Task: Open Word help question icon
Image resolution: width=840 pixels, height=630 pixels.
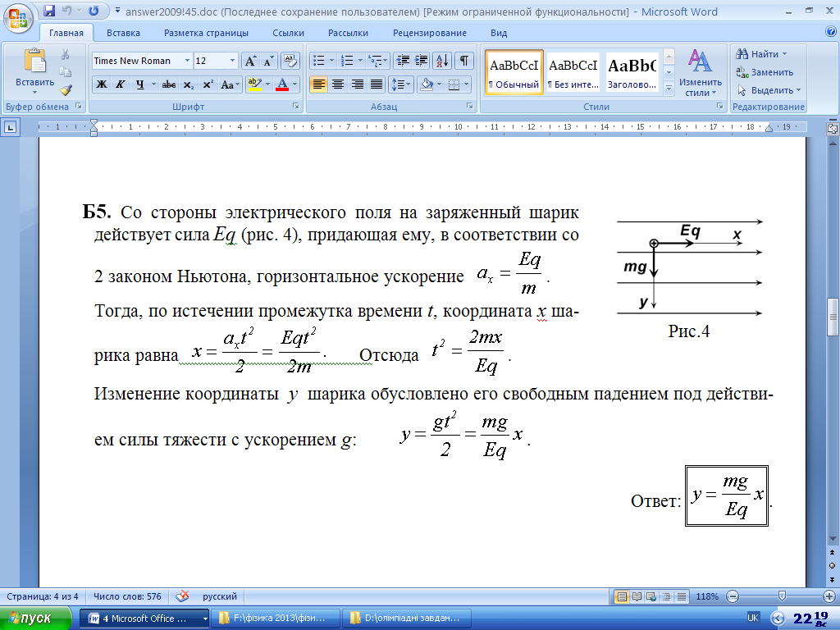Action: tap(831, 32)
